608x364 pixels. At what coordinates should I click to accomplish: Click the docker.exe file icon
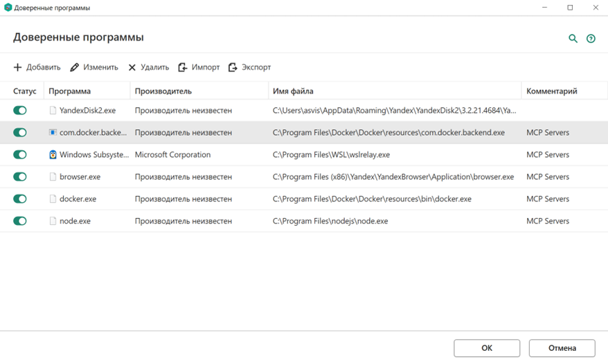pyautogui.click(x=53, y=199)
